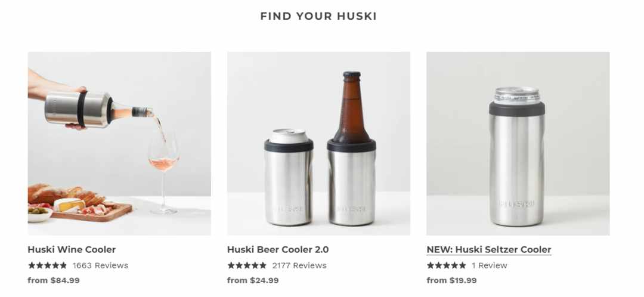644x297 pixels.
Task: Click the from $84.99 price
Action: (54, 280)
